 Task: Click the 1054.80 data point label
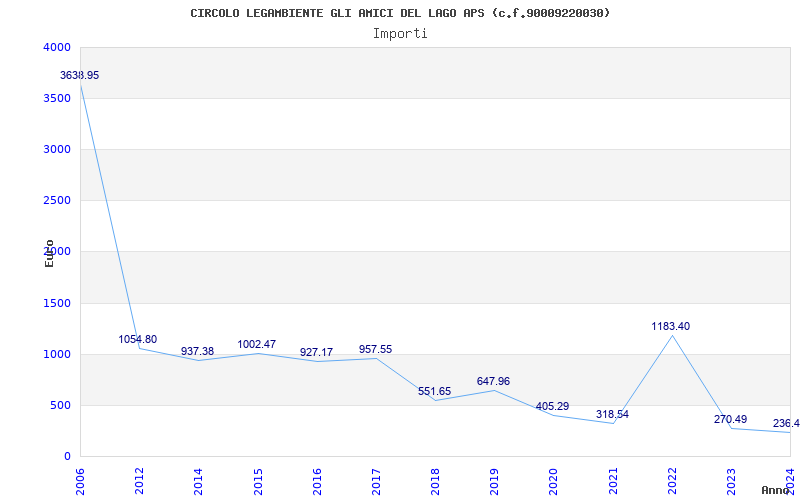click(137, 340)
